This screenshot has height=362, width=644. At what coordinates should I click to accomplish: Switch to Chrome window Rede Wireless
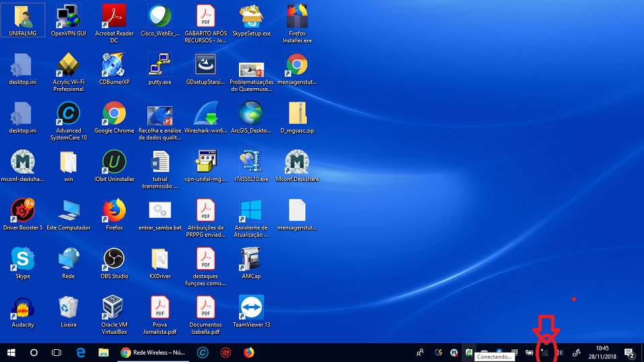point(153,353)
